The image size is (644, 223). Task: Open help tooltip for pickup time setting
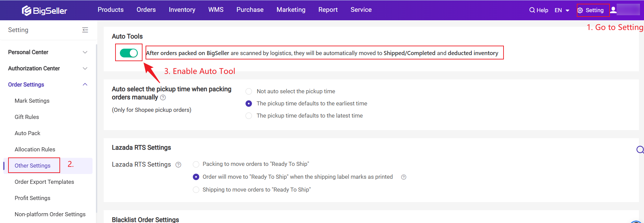click(x=163, y=97)
